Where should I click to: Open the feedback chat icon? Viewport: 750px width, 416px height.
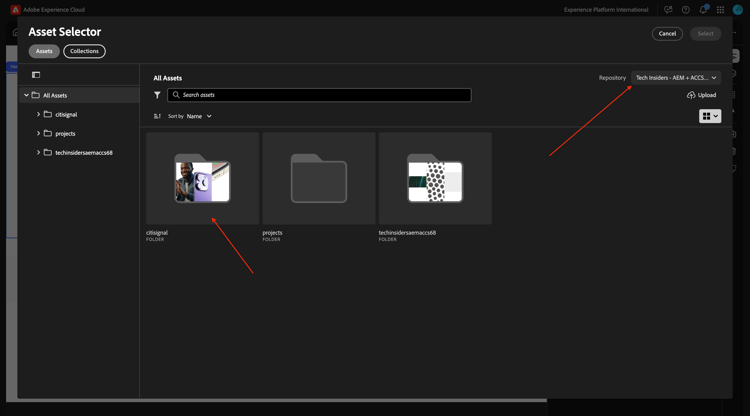(668, 10)
